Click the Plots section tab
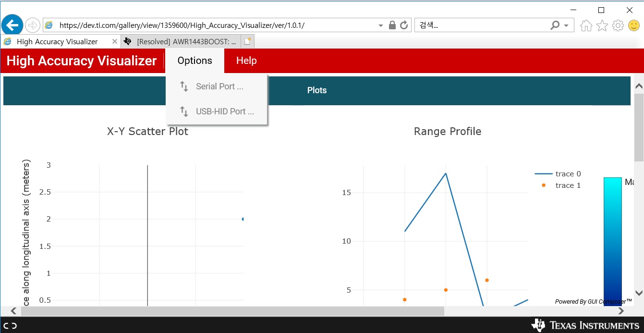644x333 pixels. (317, 90)
